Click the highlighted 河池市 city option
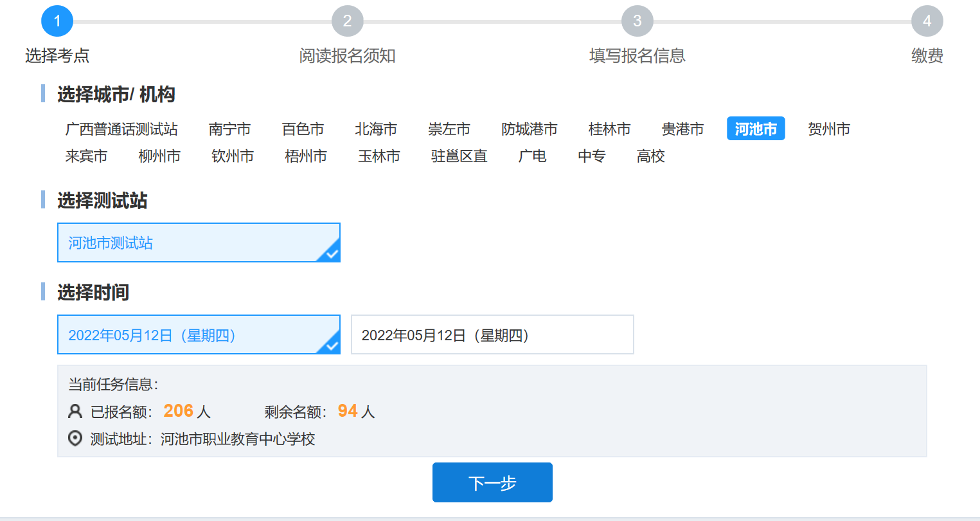Image resolution: width=980 pixels, height=521 pixels. pos(756,129)
